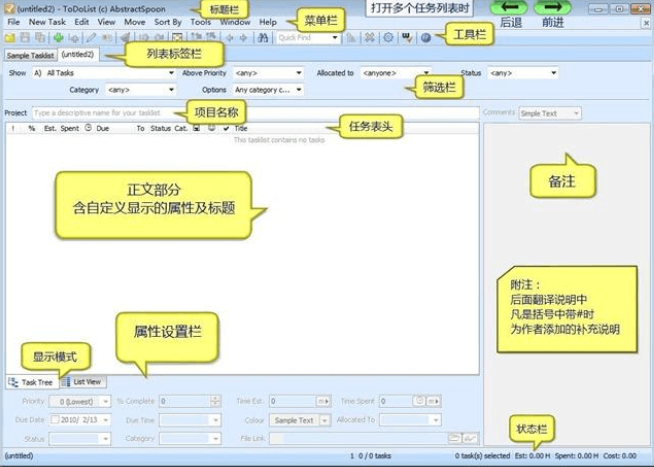The width and height of the screenshot is (654, 467).
Task: Click the save tasklist disk icon
Action: pos(25,37)
